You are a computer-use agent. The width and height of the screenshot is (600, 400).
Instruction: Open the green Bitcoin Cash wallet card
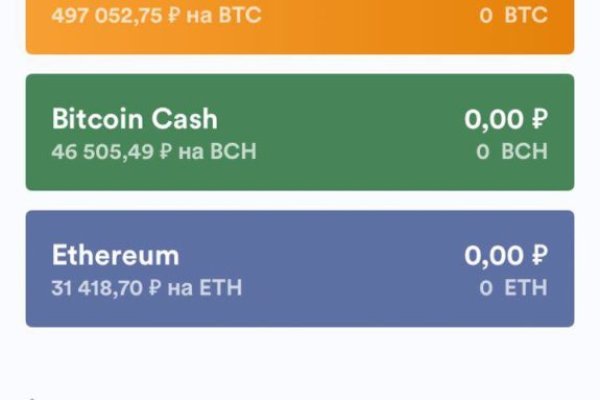pyautogui.click(x=300, y=132)
